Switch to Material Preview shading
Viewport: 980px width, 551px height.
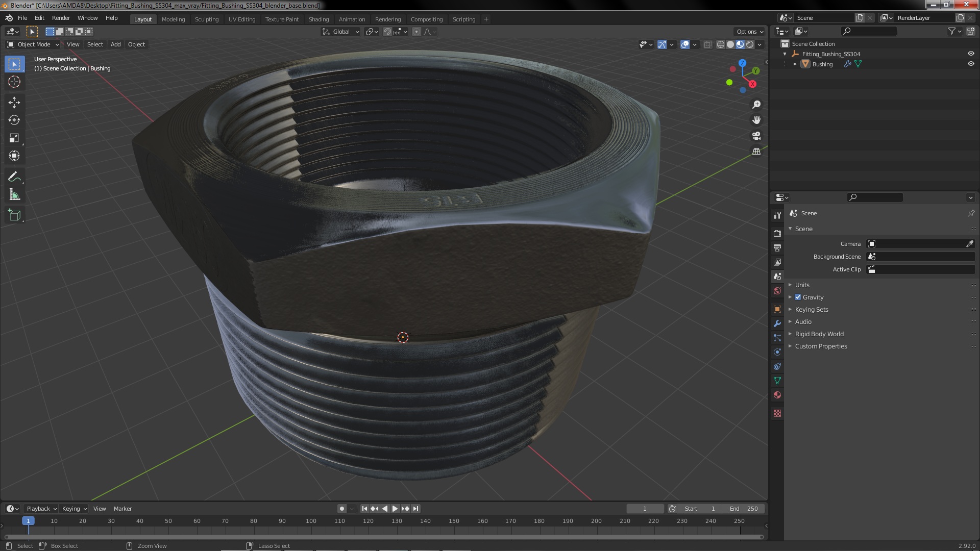tap(740, 44)
